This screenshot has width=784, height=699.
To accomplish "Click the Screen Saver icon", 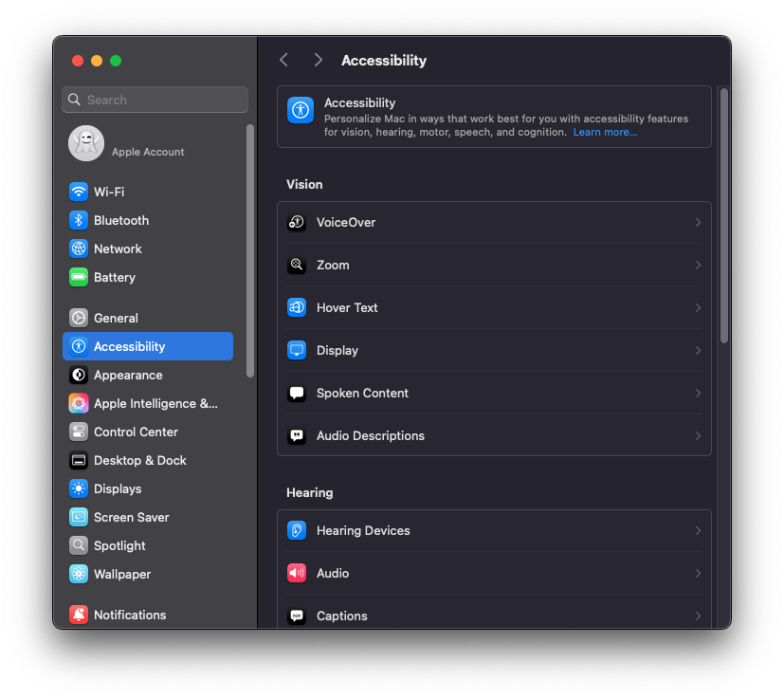I will click(79, 517).
